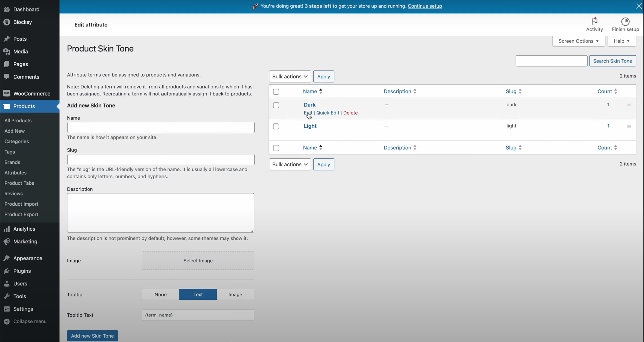Open Attributes in the Products submenu
The image size is (644, 342).
[x=16, y=173]
